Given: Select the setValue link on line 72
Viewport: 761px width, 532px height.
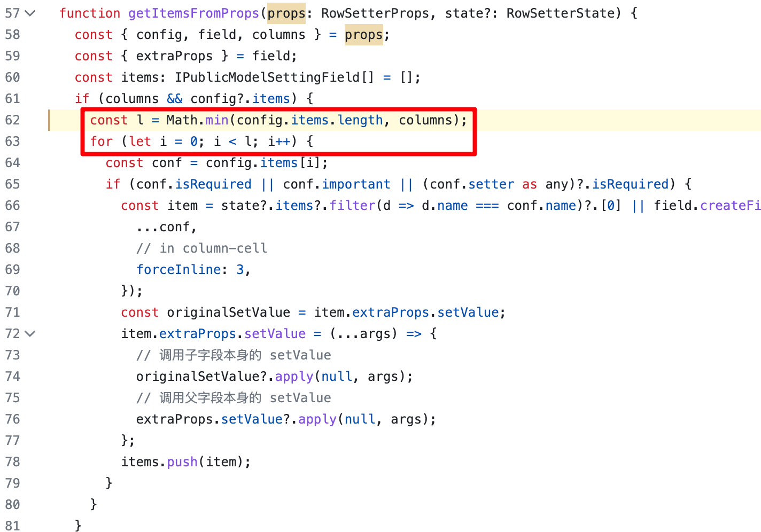Looking at the screenshot, I should point(274,333).
